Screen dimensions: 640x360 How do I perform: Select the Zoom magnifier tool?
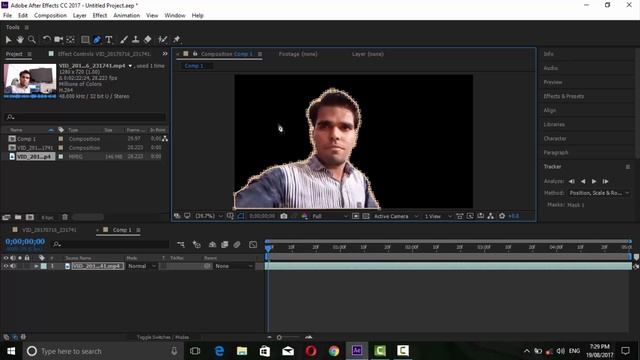(31, 40)
